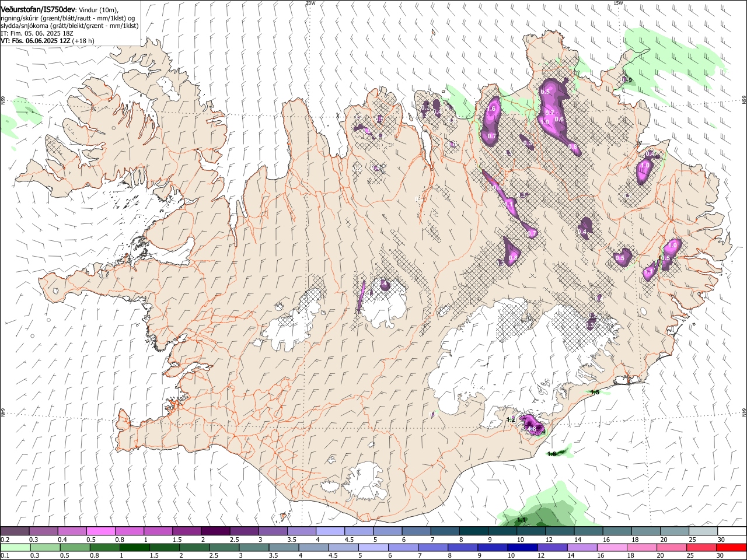Click the VT: Fös. 06.06.2025 12Z text
The height and width of the screenshot is (560, 747).
(x=36, y=41)
